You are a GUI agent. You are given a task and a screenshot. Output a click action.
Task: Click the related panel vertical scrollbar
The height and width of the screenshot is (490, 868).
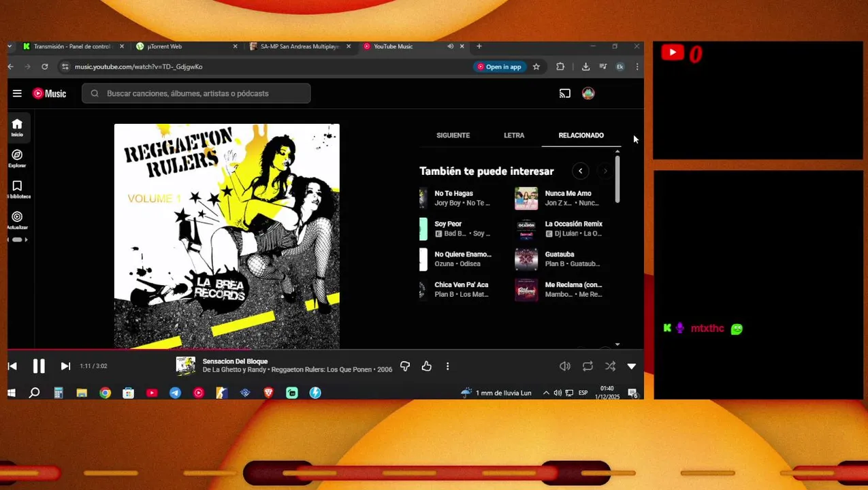pyautogui.click(x=617, y=179)
